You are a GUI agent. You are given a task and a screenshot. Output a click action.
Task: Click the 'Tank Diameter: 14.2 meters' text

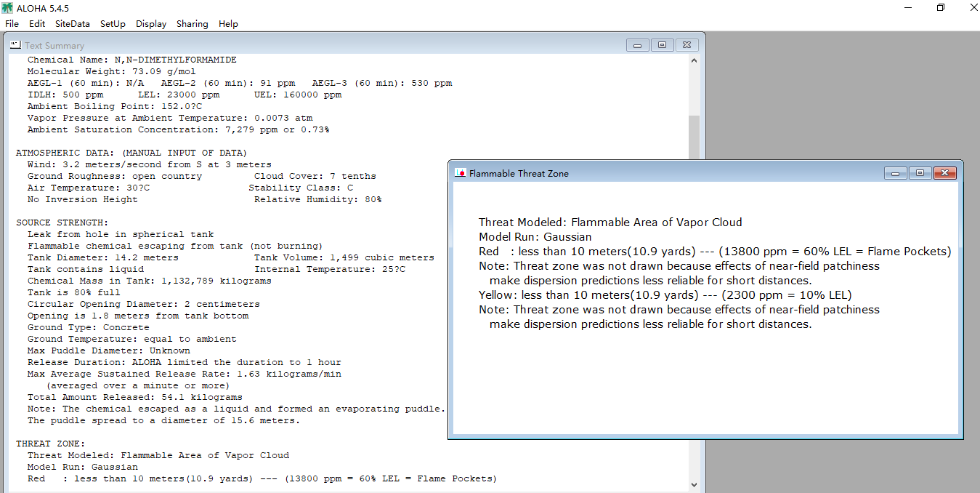pos(102,257)
